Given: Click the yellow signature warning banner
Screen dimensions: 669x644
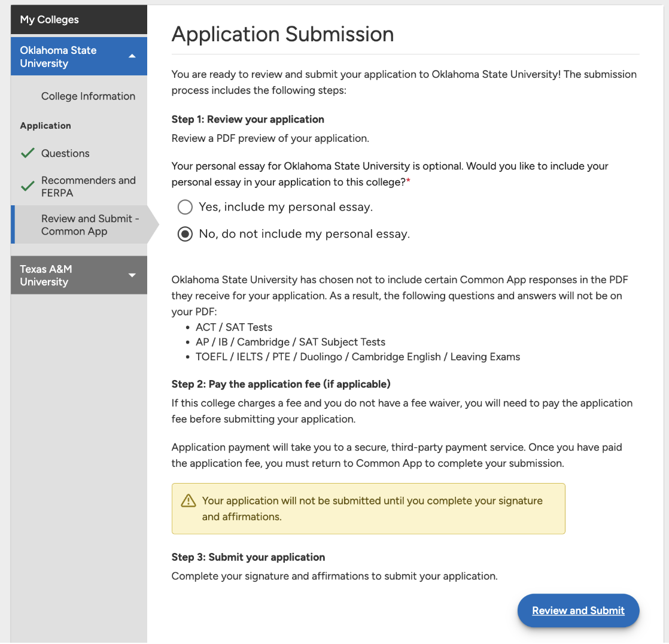Looking at the screenshot, I should click(368, 508).
